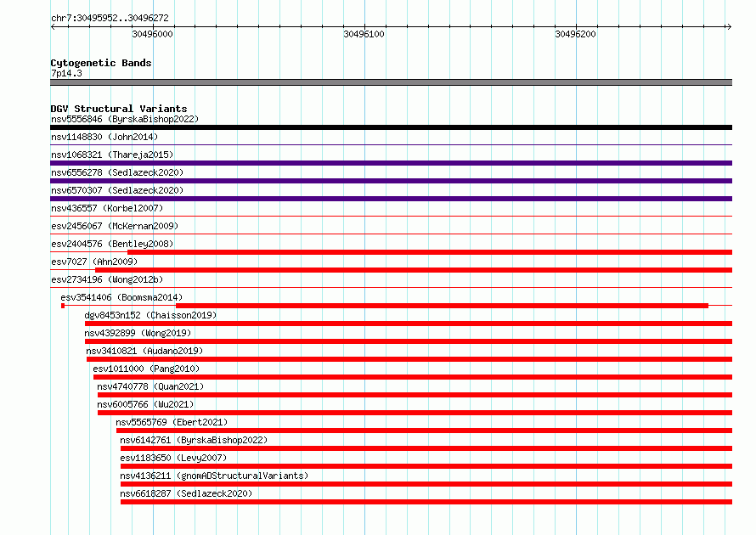Viewport: 756px width, 535px height.
Task: Select the gray 7p14.3 cytogenetic band bar
Action: click(391, 82)
